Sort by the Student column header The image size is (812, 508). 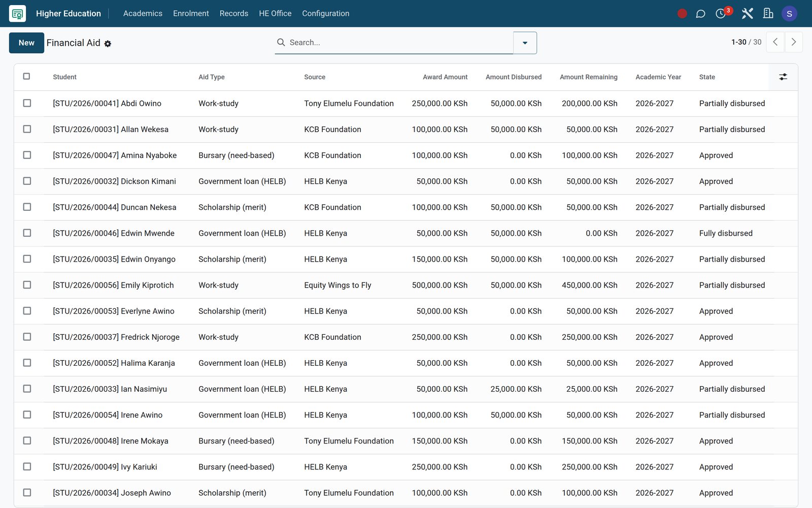click(x=64, y=77)
